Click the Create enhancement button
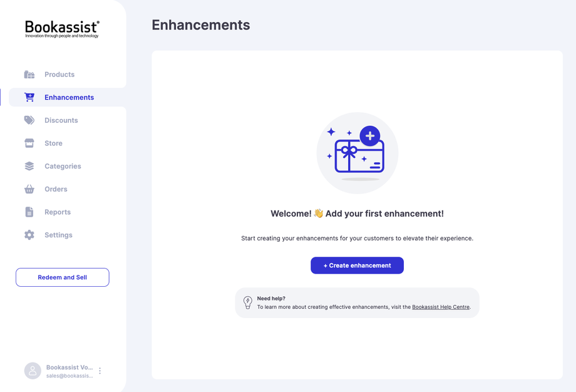Image resolution: width=576 pixels, height=392 pixels. click(357, 266)
